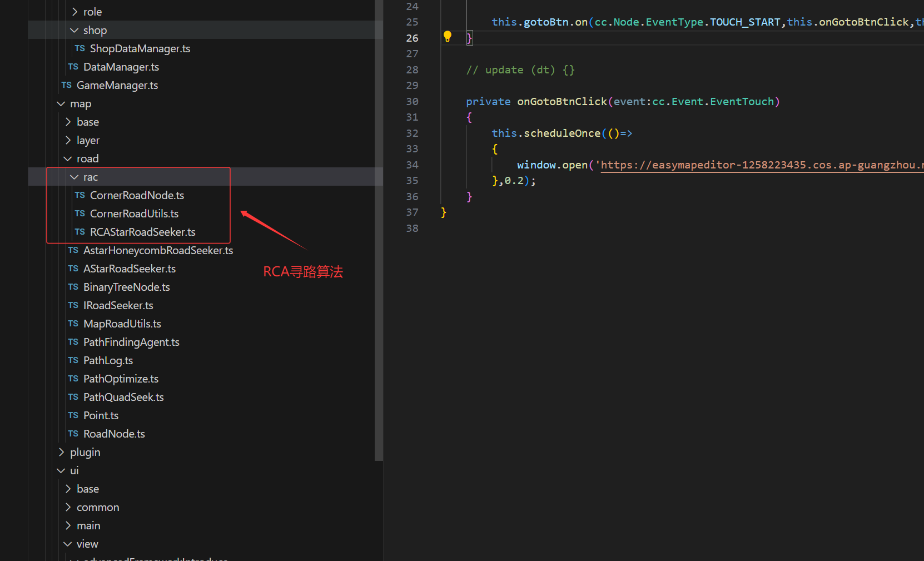
Task: Click the easymapeditor URL in window.open
Action: 762,165
